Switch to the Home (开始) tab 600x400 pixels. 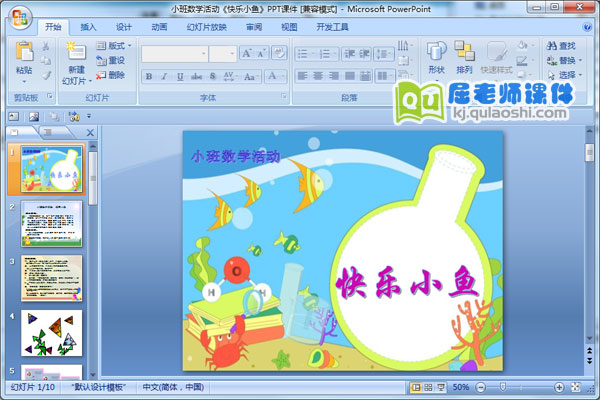[x=53, y=27]
